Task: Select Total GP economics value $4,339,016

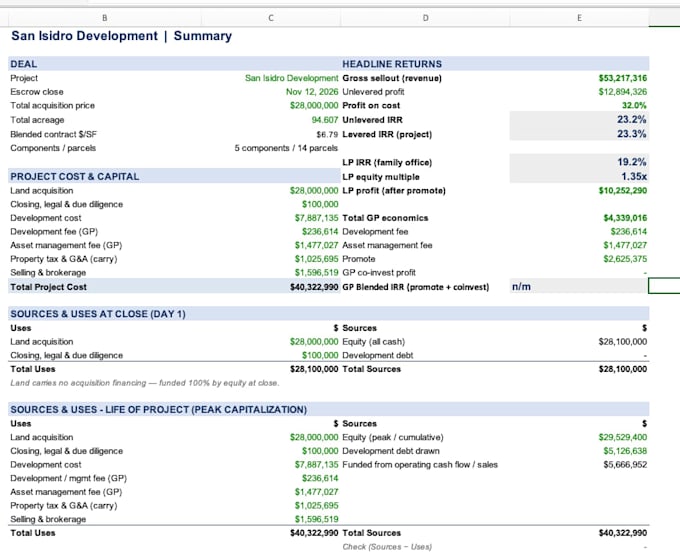Action: pos(624,218)
